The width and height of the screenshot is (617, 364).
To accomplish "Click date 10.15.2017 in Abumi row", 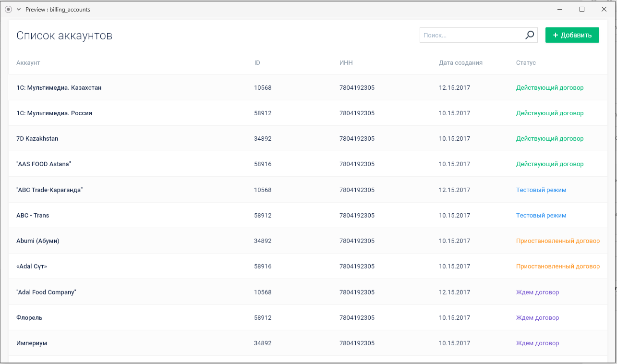I will point(454,241).
